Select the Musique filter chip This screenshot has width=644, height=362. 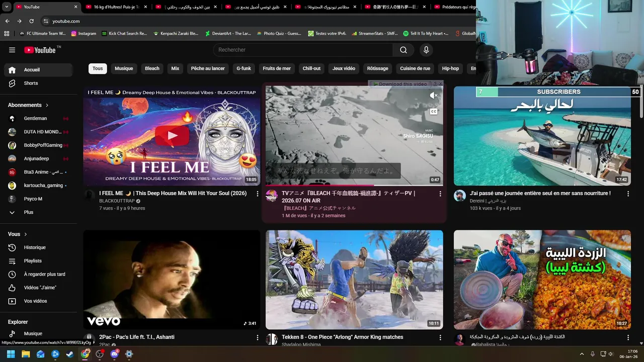124,68
